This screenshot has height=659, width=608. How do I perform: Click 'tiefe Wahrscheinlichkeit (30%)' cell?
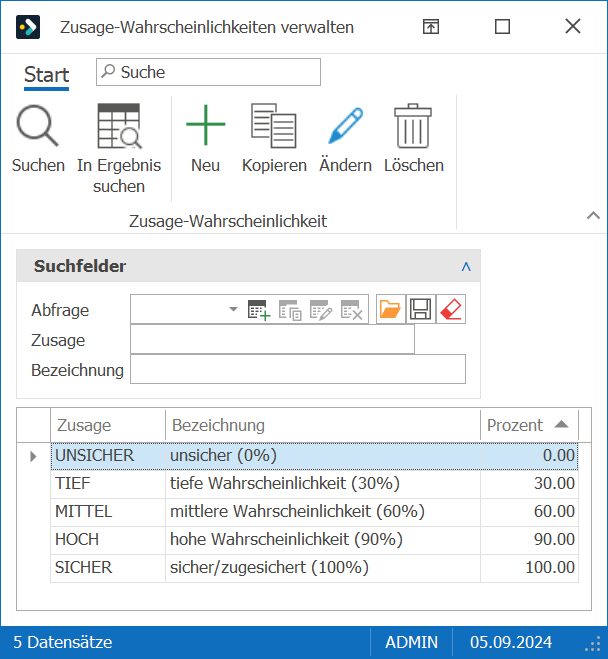point(323,484)
